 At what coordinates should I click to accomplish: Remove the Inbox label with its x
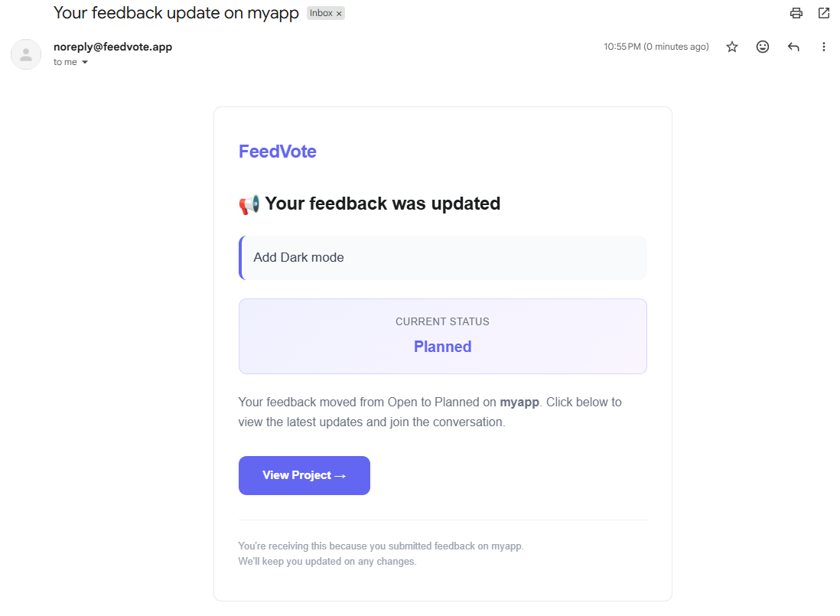tap(339, 14)
